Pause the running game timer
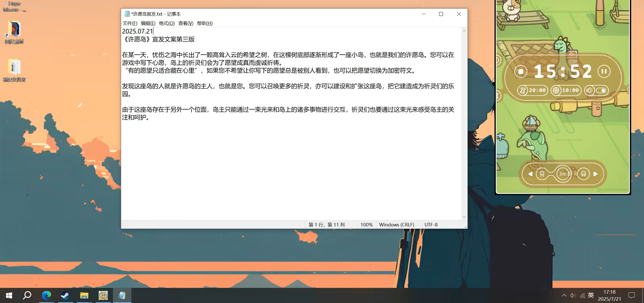This screenshot has height=303, width=644. [x=604, y=72]
